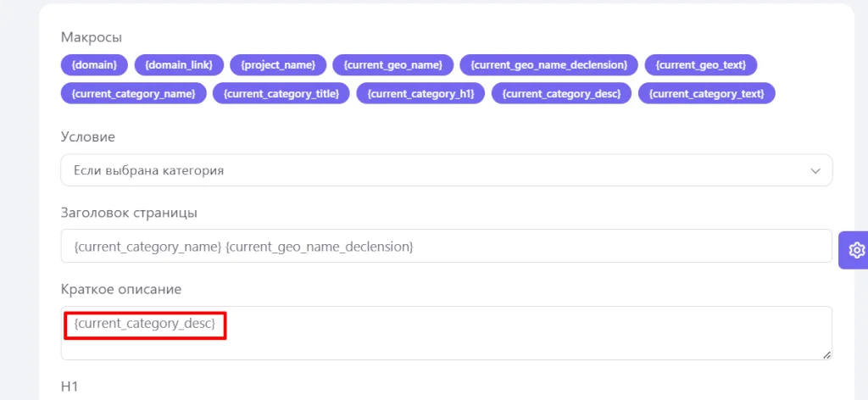Click the {current_category_name} macro chip
Image resolution: width=868 pixels, height=400 pixels.
pyautogui.click(x=133, y=93)
